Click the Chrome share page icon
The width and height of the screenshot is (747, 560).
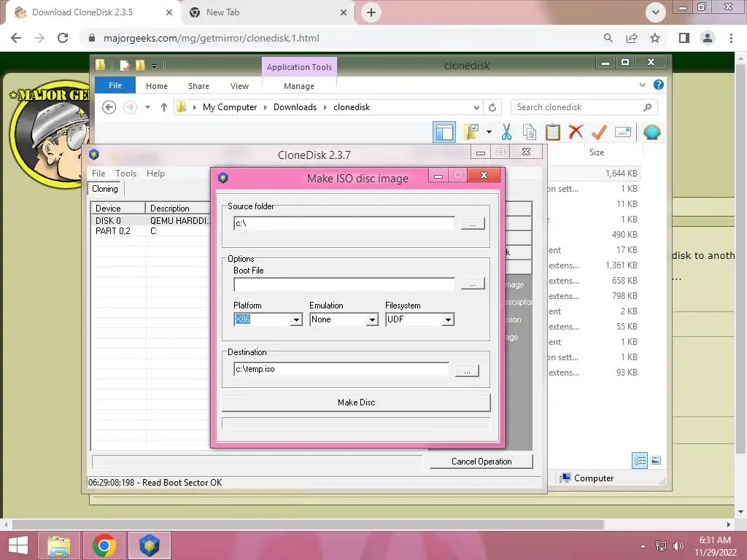point(632,38)
